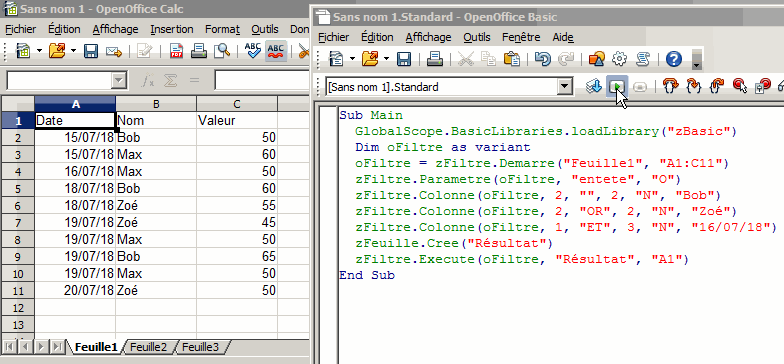
Task: Click the Procedure Step icon in Basic toolbar
Action: [670, 86]
